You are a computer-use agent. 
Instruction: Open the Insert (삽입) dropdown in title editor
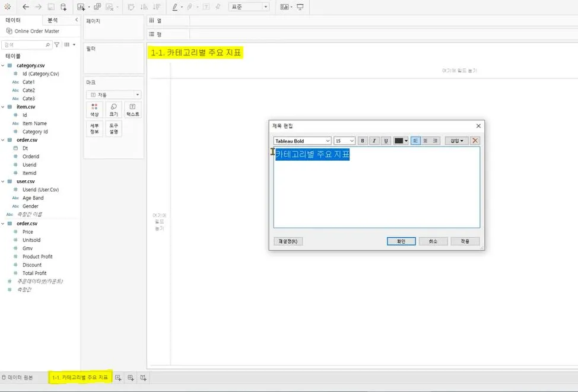[456, 141]
